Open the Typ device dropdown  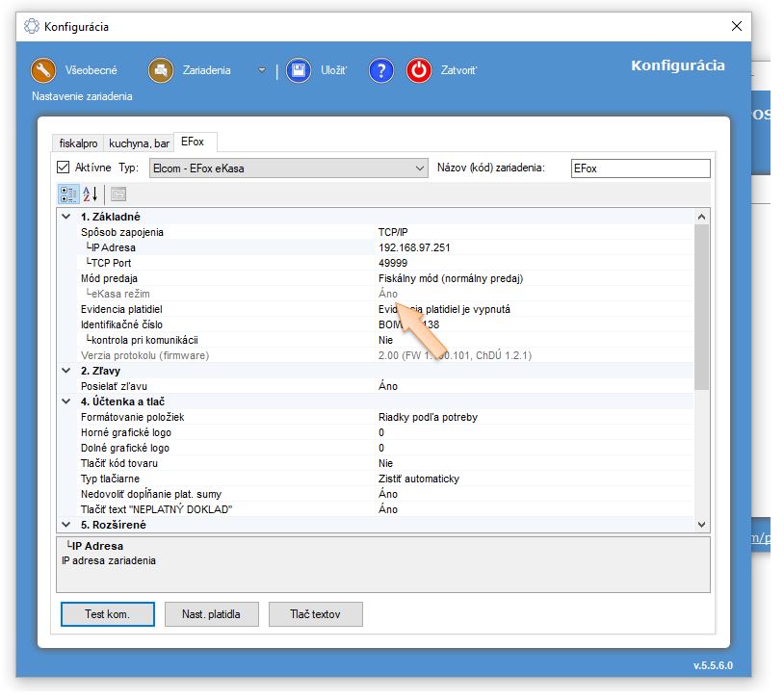tap(420, 168)
